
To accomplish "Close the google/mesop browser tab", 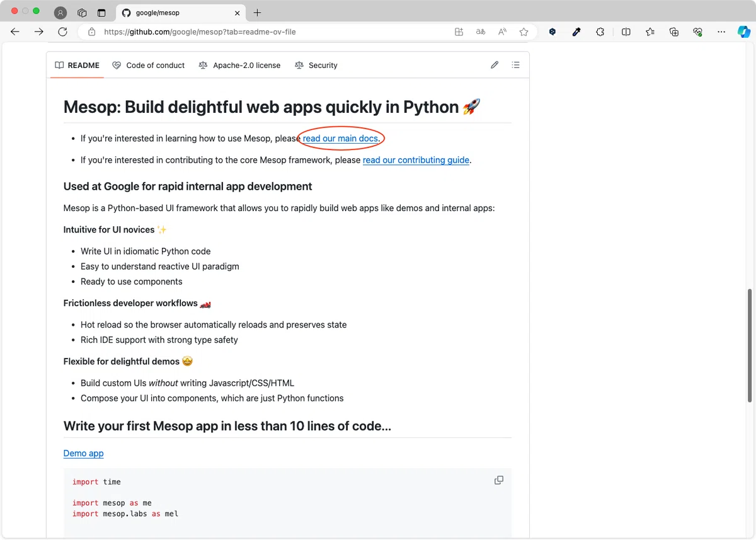I will click(238, 13).
